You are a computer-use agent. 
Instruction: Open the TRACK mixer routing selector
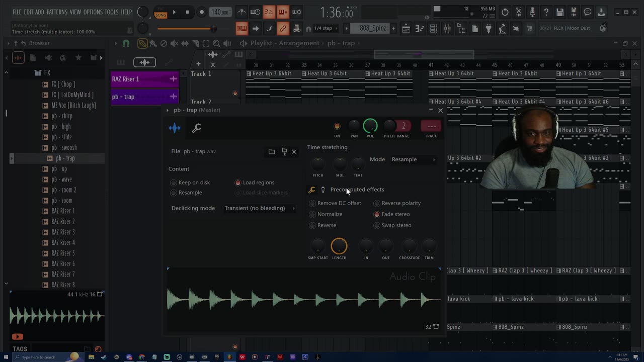[431, 126]
